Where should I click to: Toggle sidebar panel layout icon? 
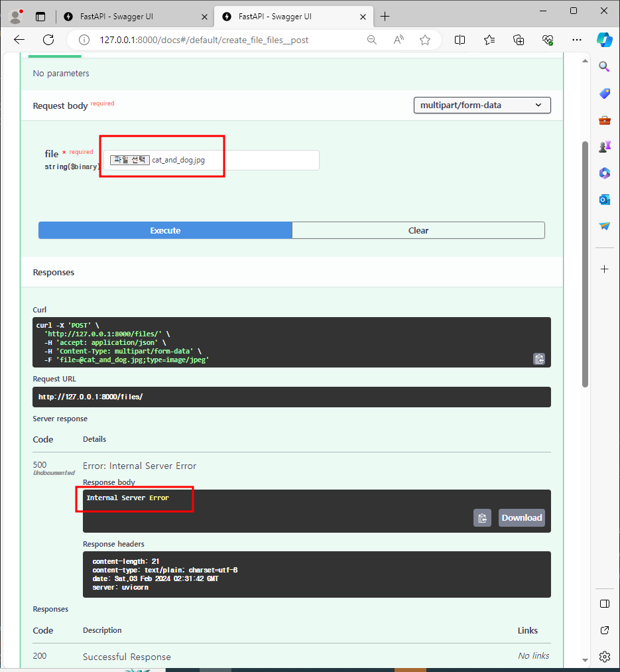pyautogui.click(x=605, y=604)
